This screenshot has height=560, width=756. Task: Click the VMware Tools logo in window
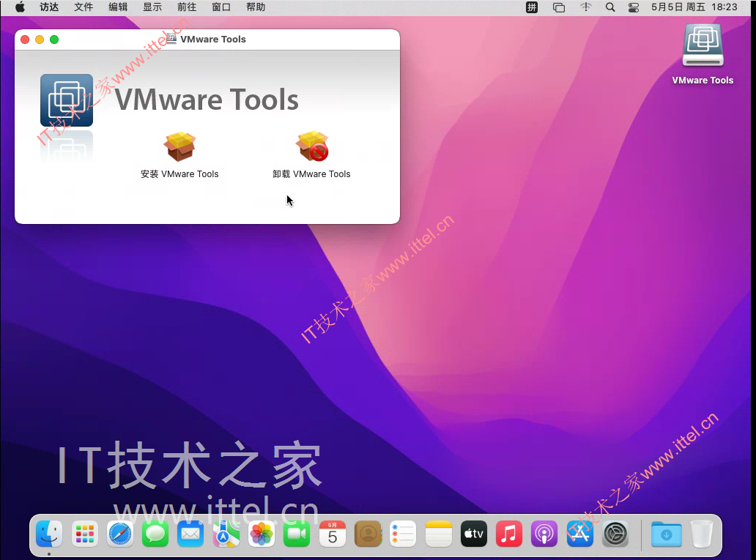click(x=67, y=100)
